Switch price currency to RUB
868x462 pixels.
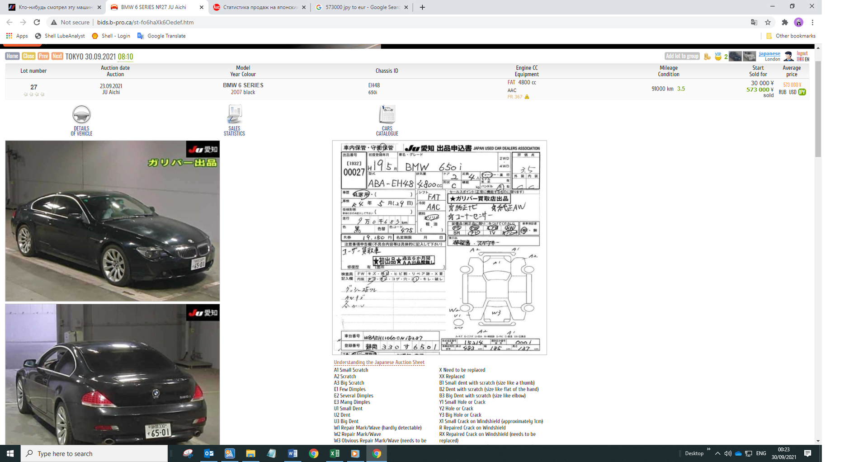coord(782,92)
